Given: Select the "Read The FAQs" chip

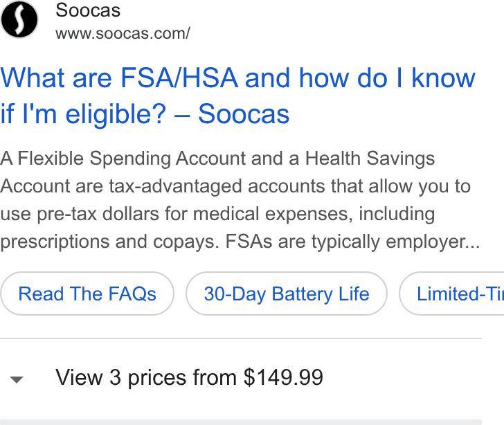Looking at the screenshot, I should click(87, 293).
